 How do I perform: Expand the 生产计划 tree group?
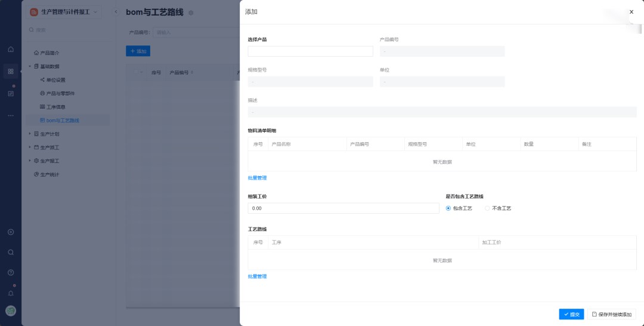click(x=30, y=134)
